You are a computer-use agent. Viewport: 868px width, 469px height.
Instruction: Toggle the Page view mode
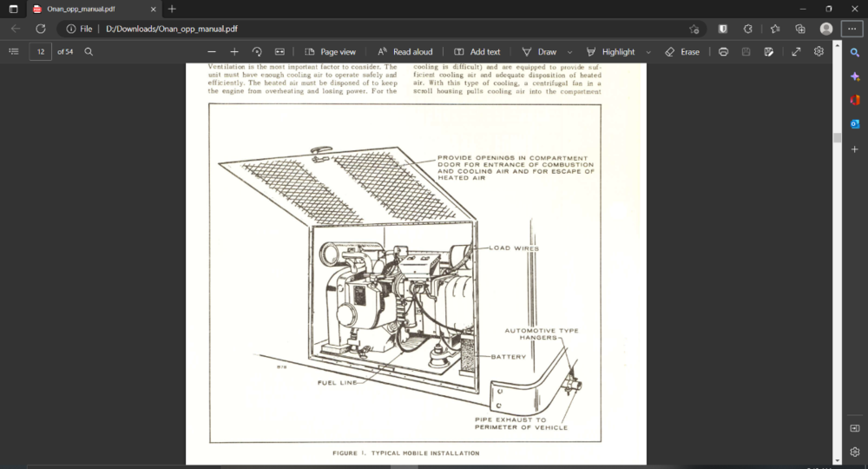(330, 52)
